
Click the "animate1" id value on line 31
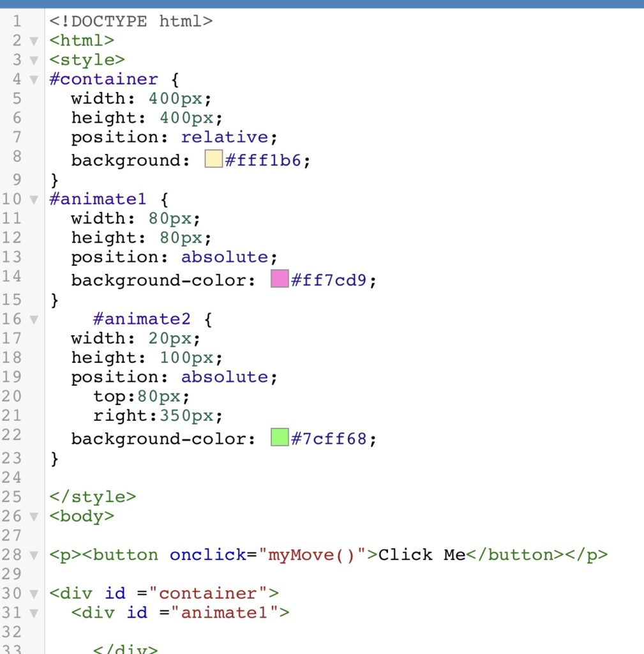click(225, 612)
